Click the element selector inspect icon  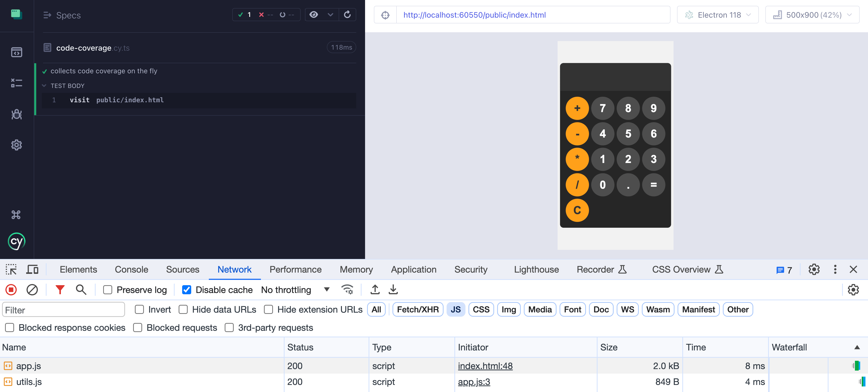[x=11, y=270]
